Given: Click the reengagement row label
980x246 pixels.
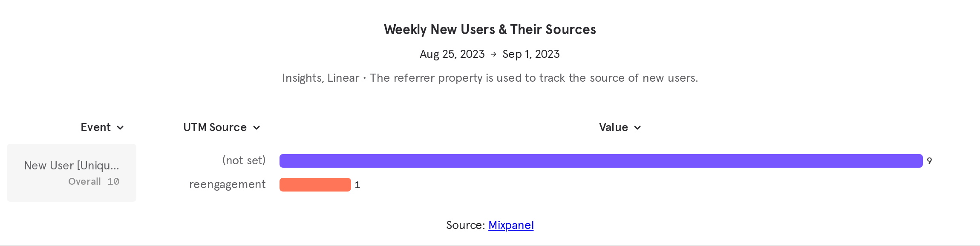Looking at the screenshot, I should [228, 184].
